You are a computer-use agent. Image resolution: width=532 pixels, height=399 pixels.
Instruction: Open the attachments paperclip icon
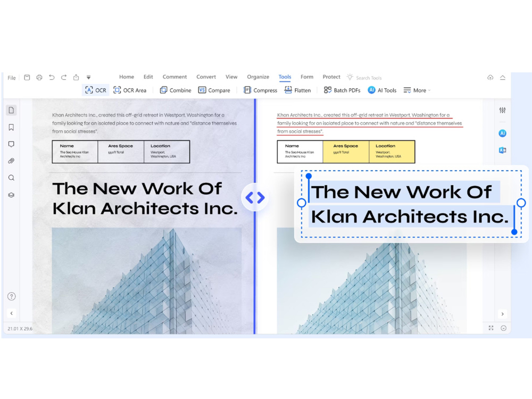pos(11,161)
